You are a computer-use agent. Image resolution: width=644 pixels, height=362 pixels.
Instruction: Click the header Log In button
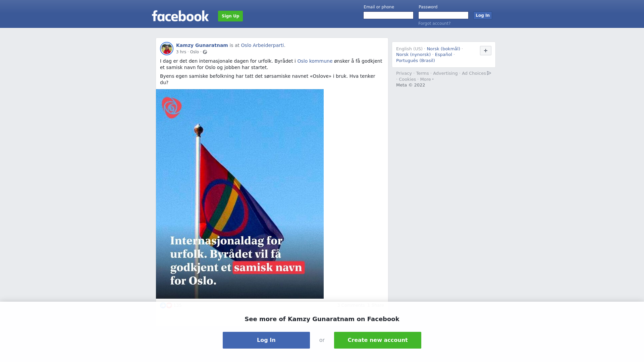coord(482,15)
